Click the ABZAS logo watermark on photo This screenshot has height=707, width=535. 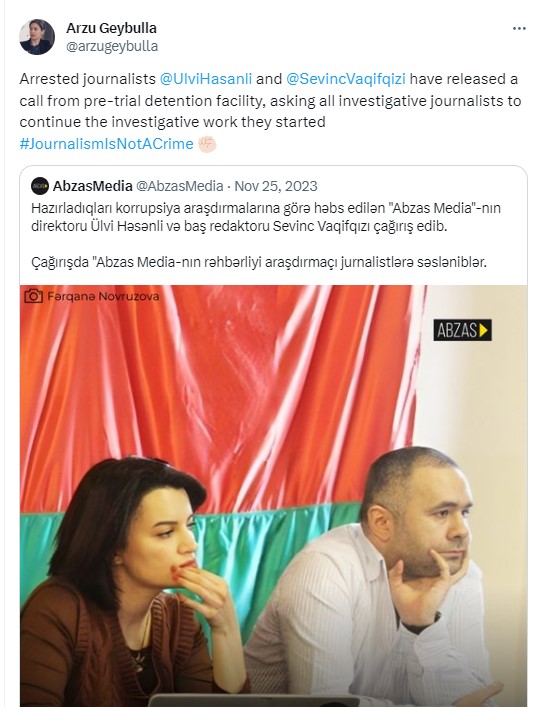(x=462, y=330)
